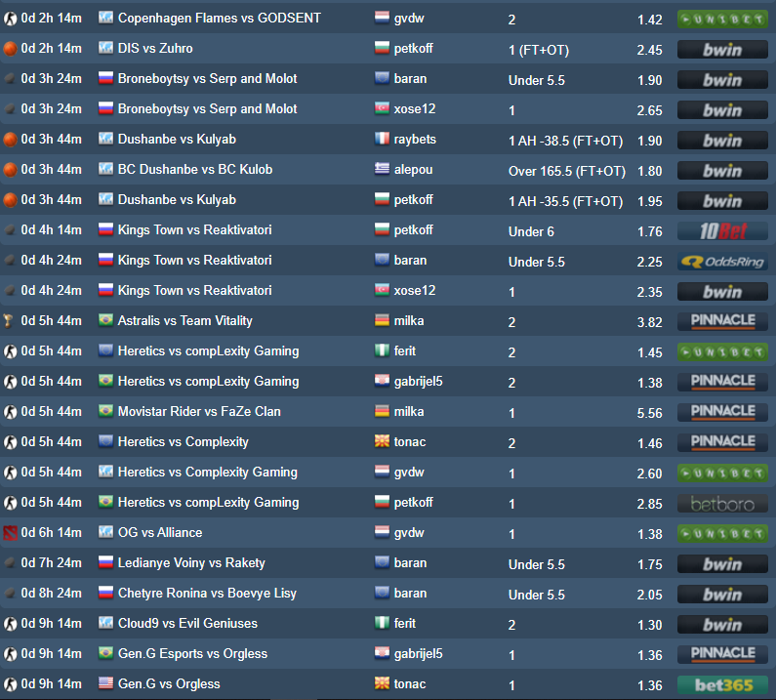The image size is (776, 700).
Task: Open the Movistar Rider vs FaZe Clan match
Action: [199, 411]
